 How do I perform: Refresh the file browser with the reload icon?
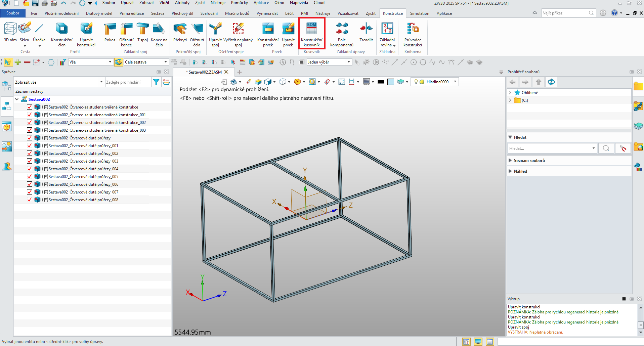pyautogui.click(x=551, y=82)
